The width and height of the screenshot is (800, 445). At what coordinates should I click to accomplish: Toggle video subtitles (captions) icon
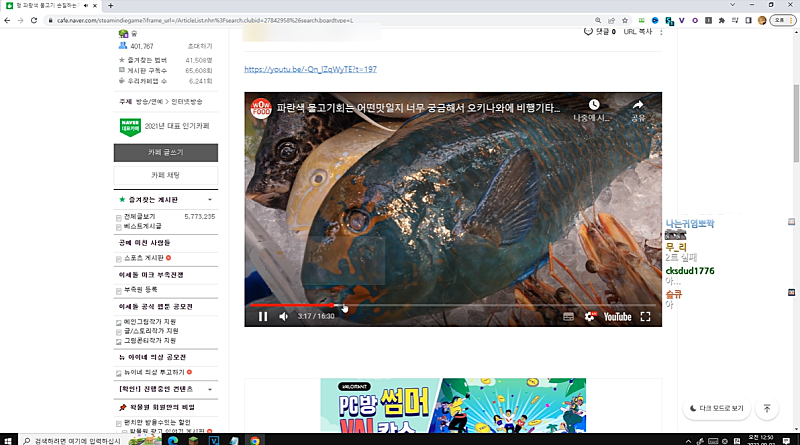click(x=568, y=317)
